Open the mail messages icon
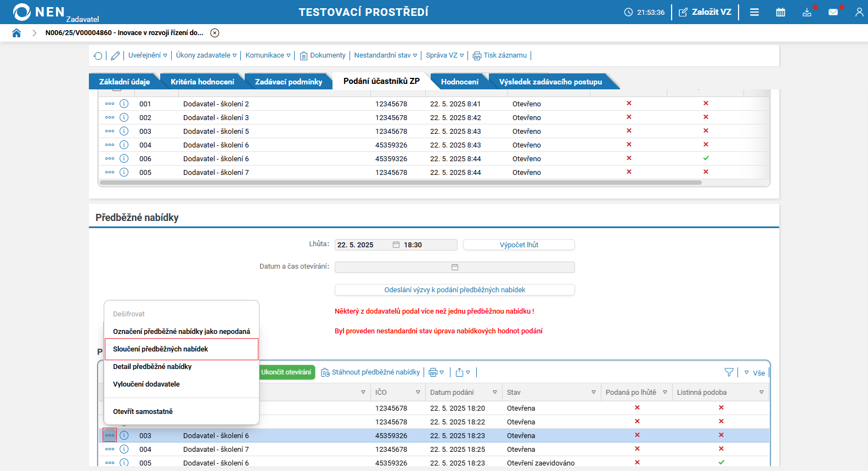This screenshot has width=868, height=471. 833,12
